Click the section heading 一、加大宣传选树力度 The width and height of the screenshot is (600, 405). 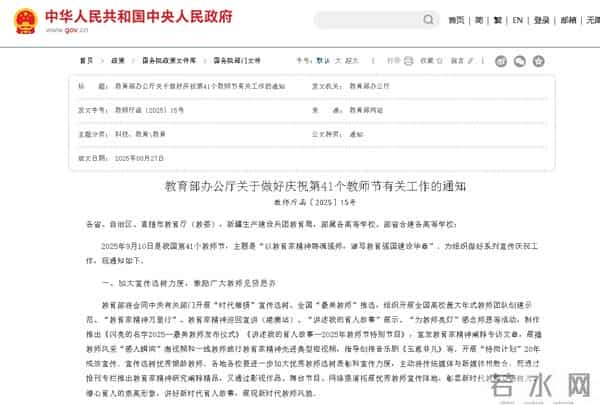click(189, 283)
